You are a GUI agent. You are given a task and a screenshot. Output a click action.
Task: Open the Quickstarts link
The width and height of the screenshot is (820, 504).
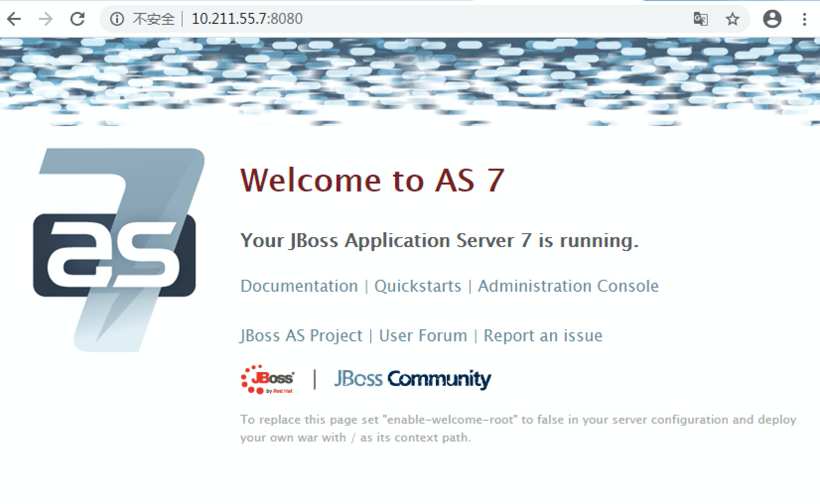[x=417, y=286]
